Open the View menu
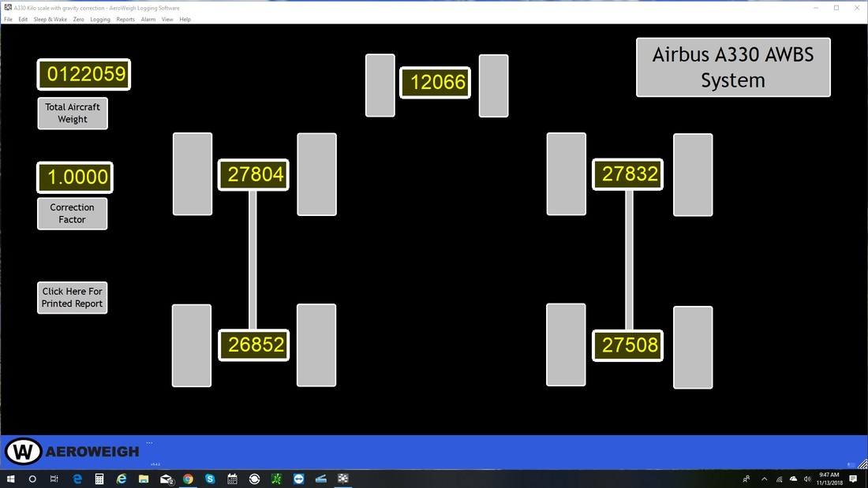 pos(167,20)
